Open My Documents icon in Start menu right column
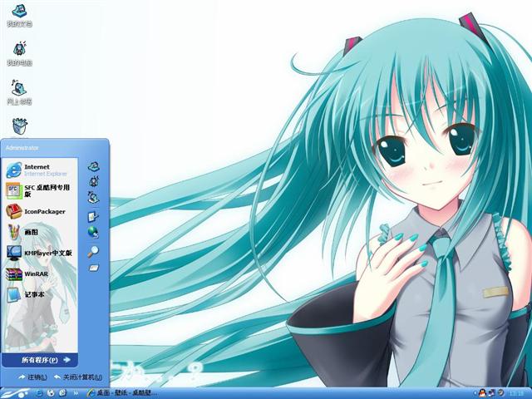The height and width of the screenshot is (399, 532). pyautogui.click(x=93, y=166)
